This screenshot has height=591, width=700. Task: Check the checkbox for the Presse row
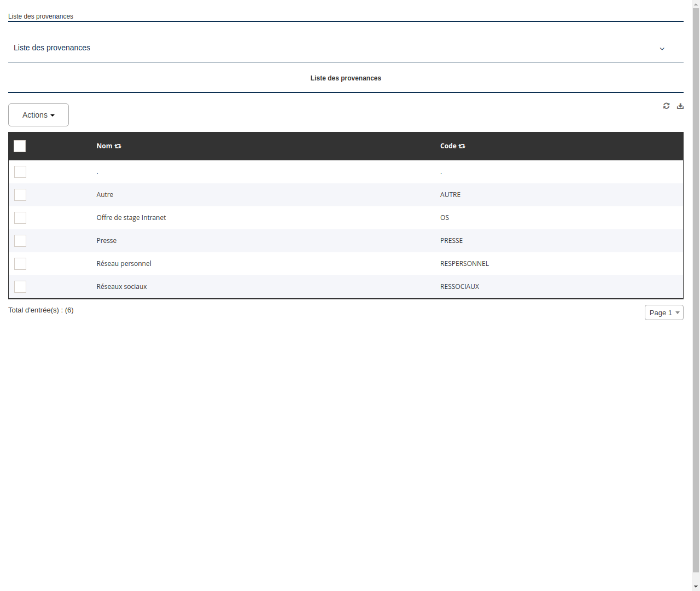click(20, 241)
